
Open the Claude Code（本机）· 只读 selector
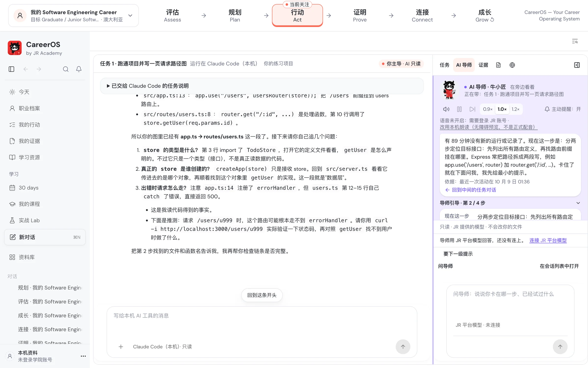(162, 347)
